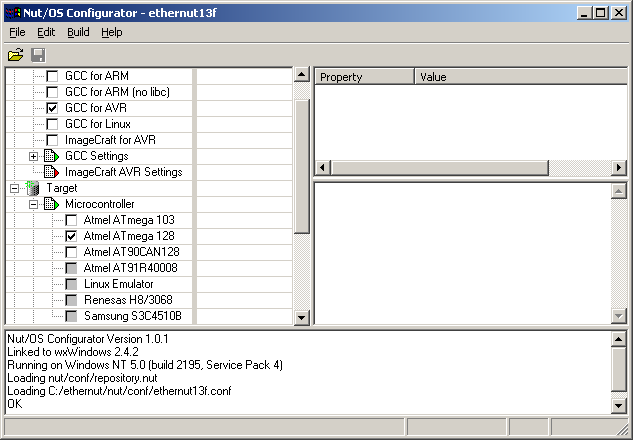Click the GCC Settings component icon

(x=51, y=156)
